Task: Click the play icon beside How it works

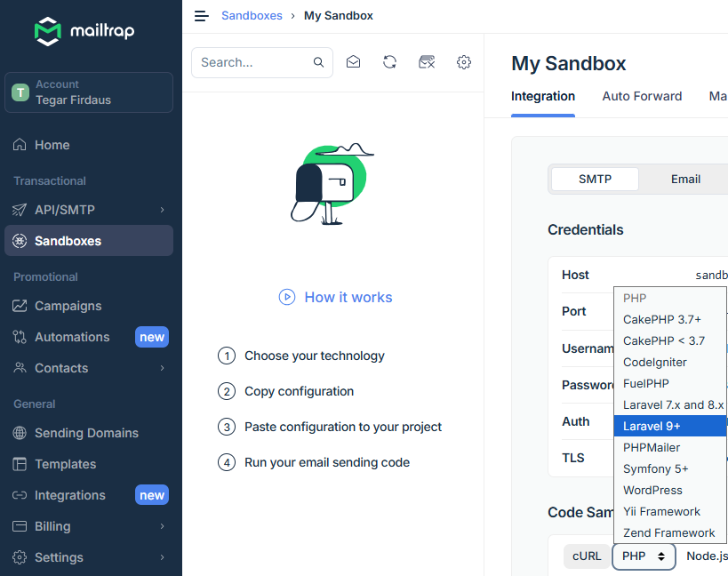Action: [286, 297]
